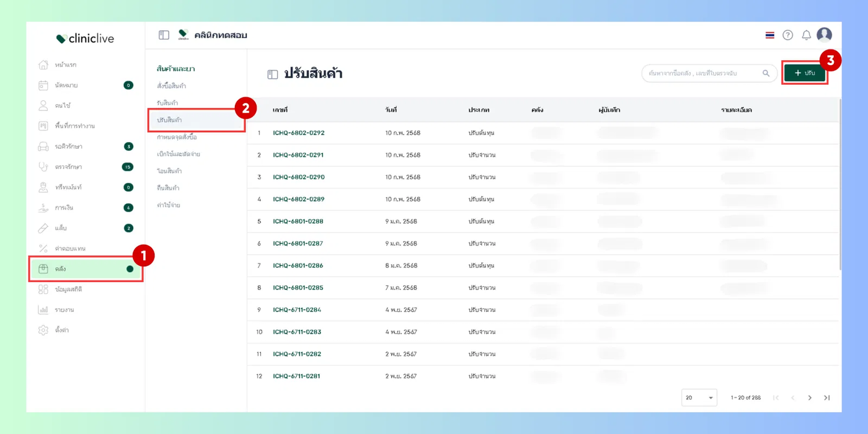Open the ตั้งค่า settings gear icon

[43, 330]
